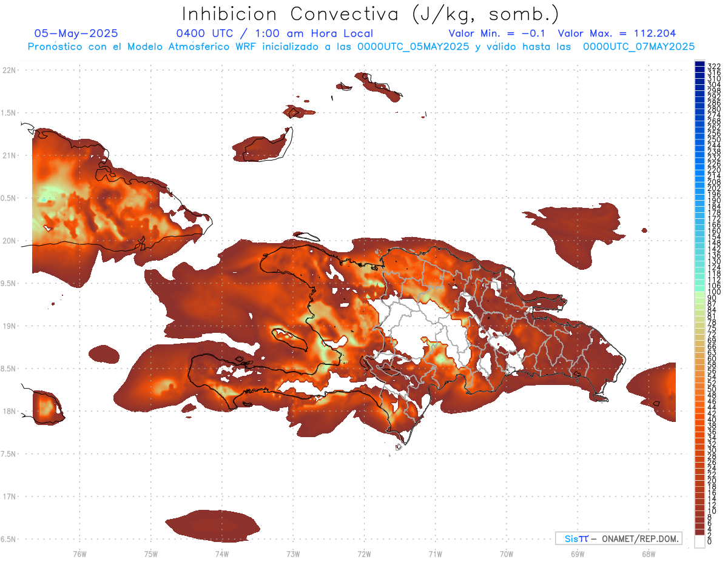Pick the white swatch at the color scale bottom
The width and height of the screenshot is (728, 562).
(699, 541)
